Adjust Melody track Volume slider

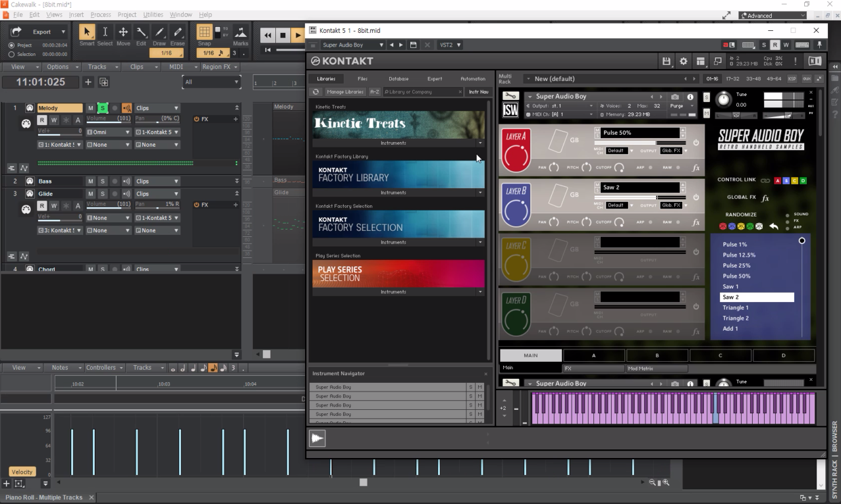click(109, 120)
